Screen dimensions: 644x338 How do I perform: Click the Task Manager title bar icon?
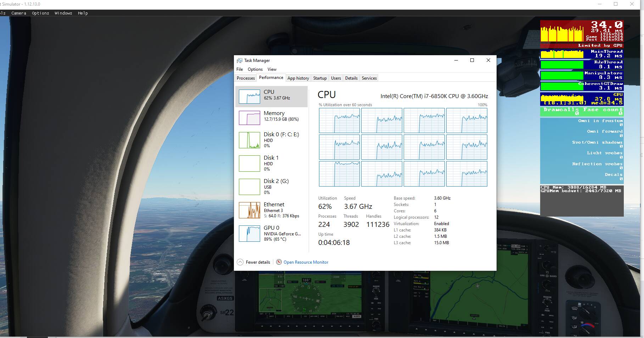(x=240, y=61)
